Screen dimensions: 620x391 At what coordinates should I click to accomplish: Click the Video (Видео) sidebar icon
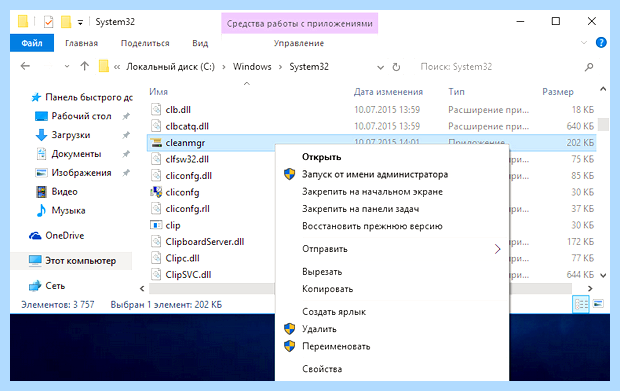click(x=41, y=192)
